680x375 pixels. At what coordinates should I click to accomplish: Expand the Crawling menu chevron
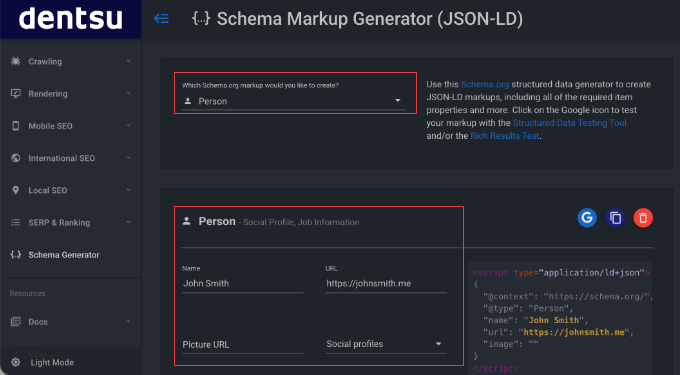128,61
